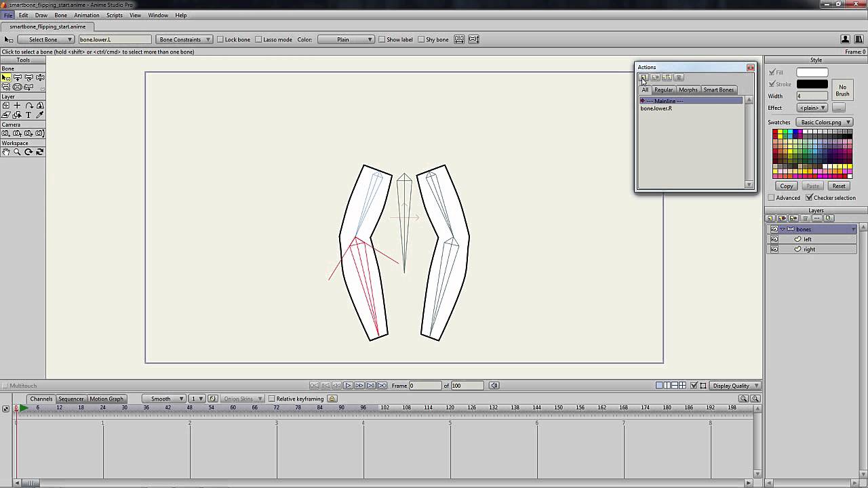
Task: Enable Relative keyframing checkbox
Action: pos(271,399)
